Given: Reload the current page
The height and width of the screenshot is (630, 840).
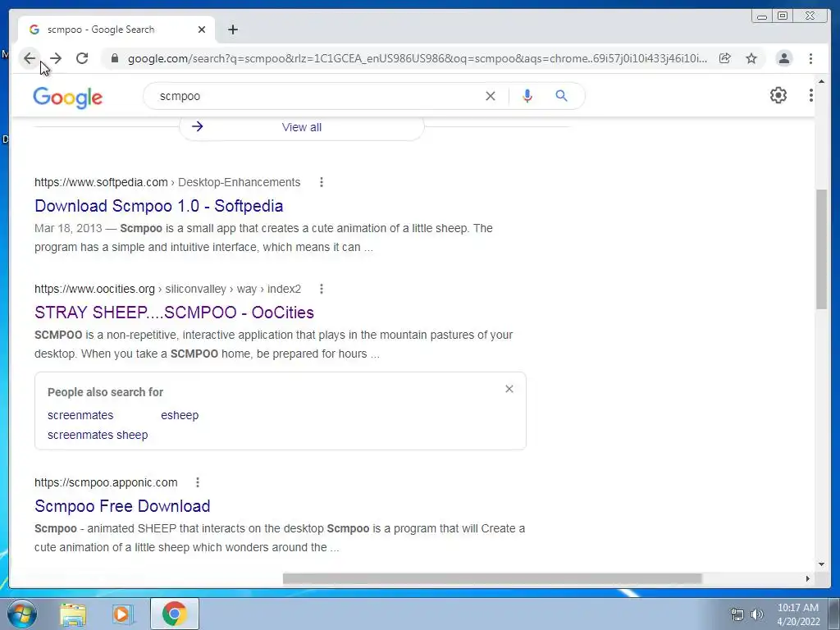Looking at the screenshot, I should [82, 58].
